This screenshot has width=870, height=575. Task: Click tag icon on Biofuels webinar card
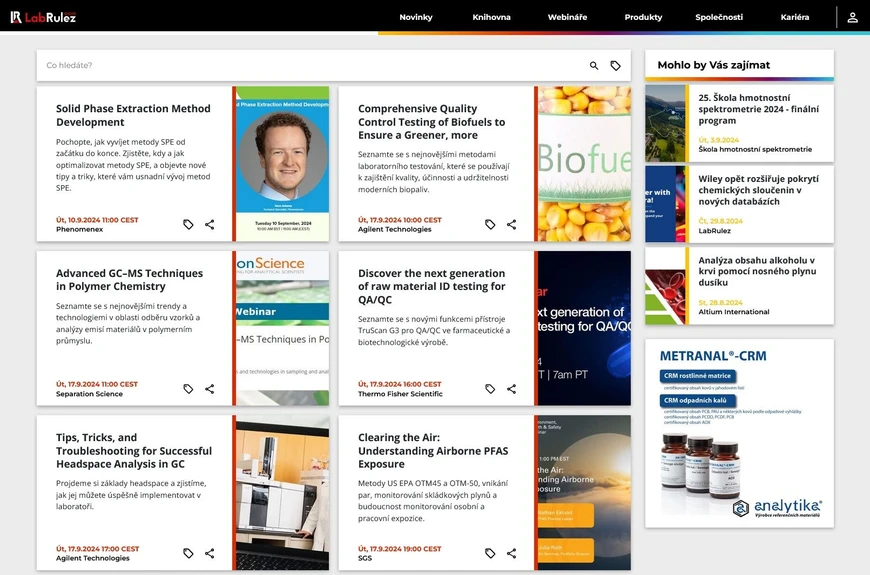pyautogui.click(x=490, y=224)
